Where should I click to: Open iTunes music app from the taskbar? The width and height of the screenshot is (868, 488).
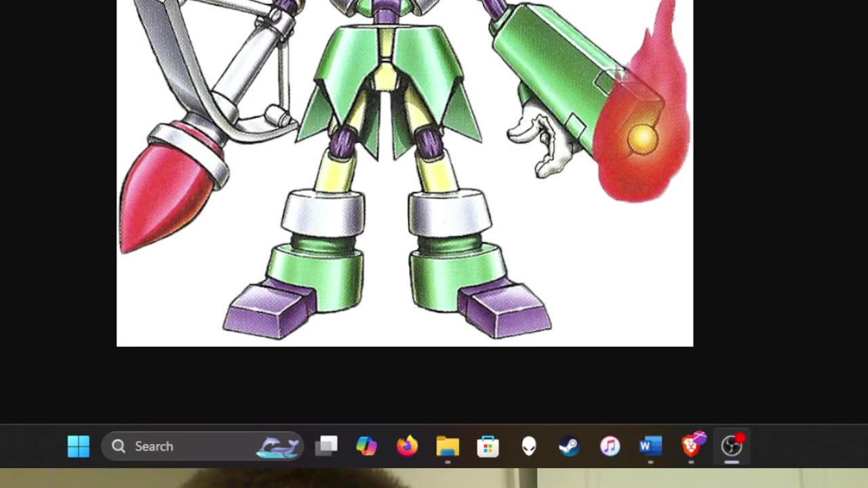pyautogui.click(x=610, y=446)
